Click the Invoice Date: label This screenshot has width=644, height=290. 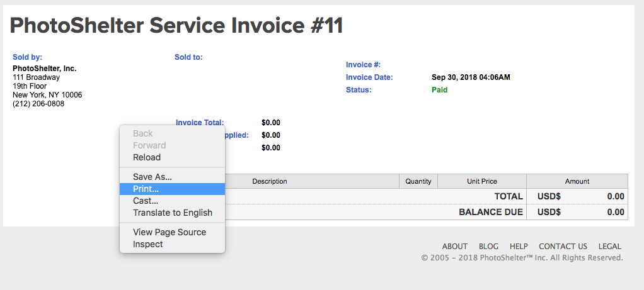370,77
